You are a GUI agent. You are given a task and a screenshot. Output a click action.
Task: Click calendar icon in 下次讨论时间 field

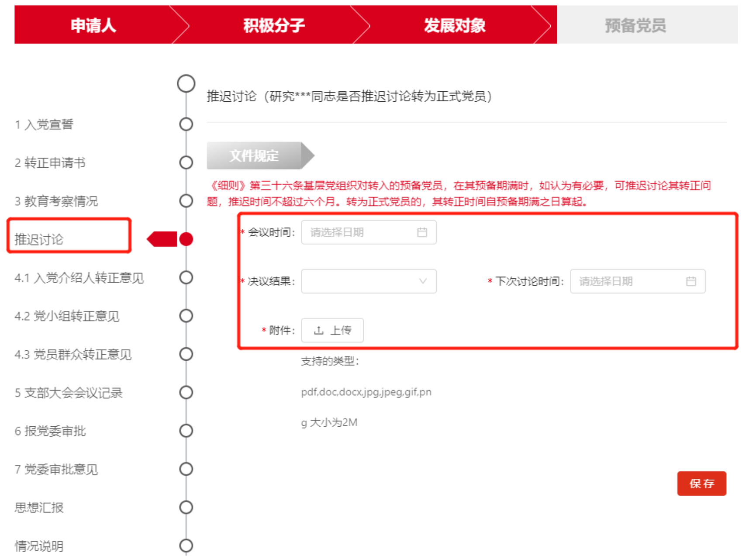tap(691, 281)
